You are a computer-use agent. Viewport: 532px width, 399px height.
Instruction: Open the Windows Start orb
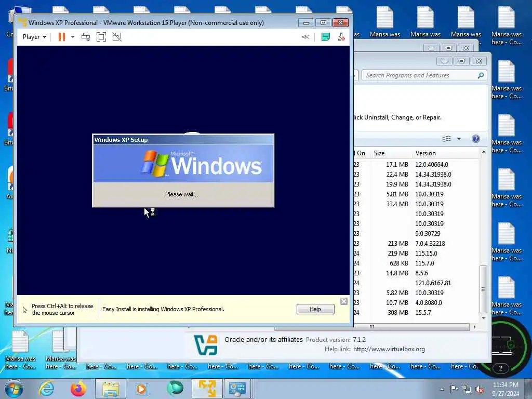(14, 389)
